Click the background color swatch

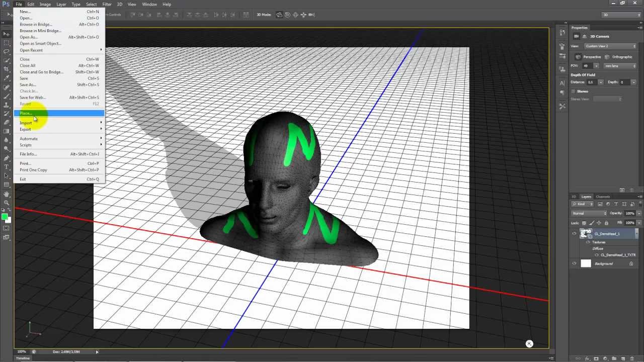pyautogui.click(x=8, y=220)
